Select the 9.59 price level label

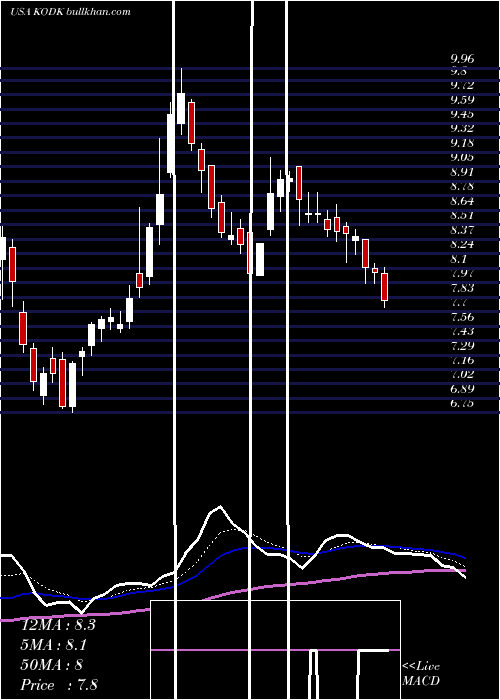point(462,100)
